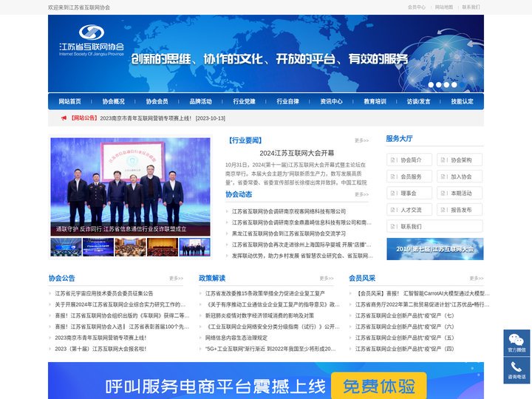Viewport: 532px width, 399px height.
Task: Click the 协会架构 service button
Action: (x=460, y=160)
